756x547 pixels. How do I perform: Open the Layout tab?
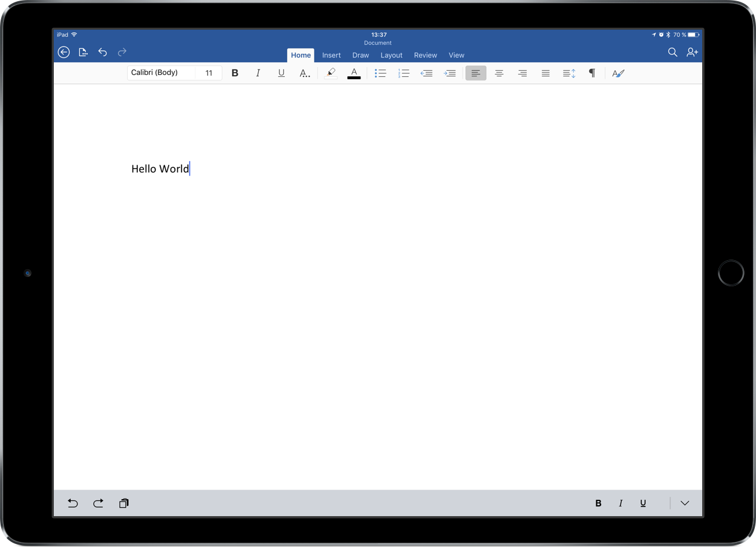(x=391, y=55)
